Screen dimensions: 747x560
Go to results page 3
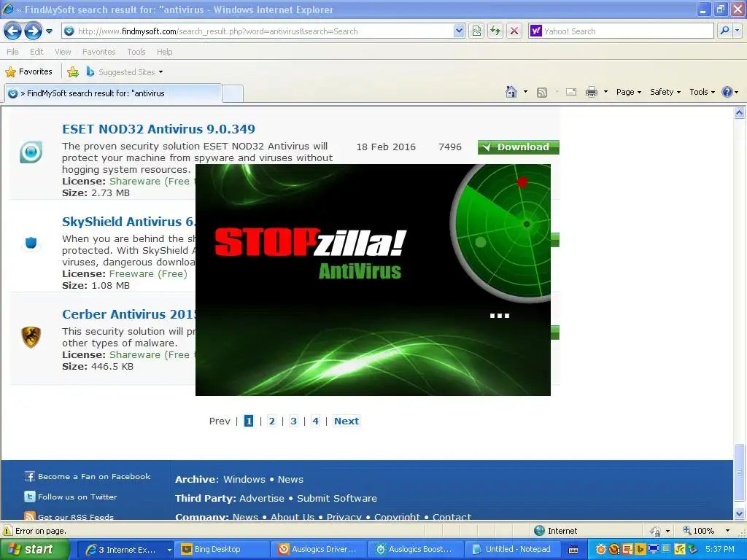click(x=293, y=421)
